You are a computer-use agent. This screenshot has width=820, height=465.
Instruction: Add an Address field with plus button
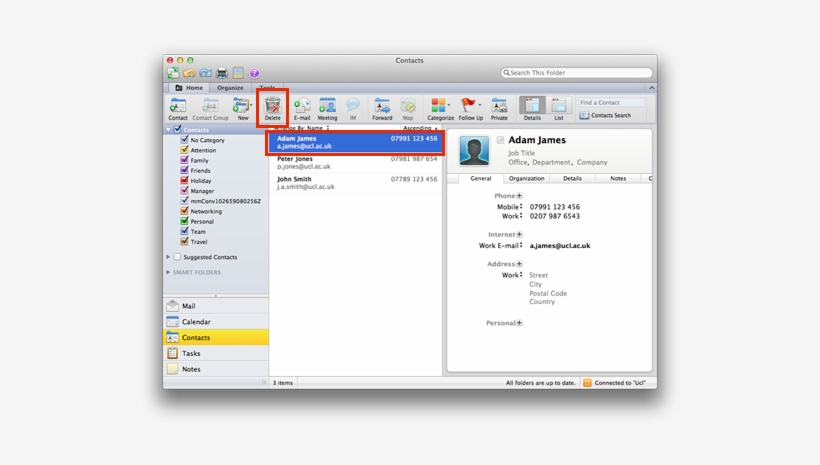519,264
